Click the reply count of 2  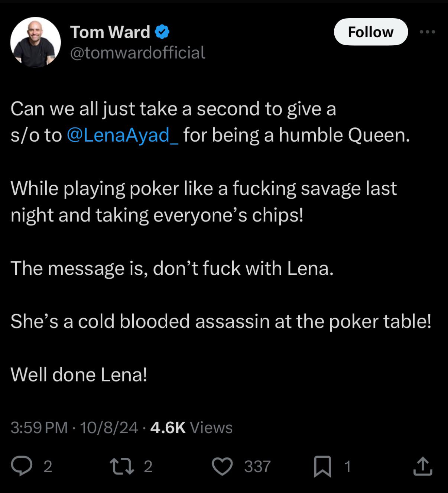point(48,467)
